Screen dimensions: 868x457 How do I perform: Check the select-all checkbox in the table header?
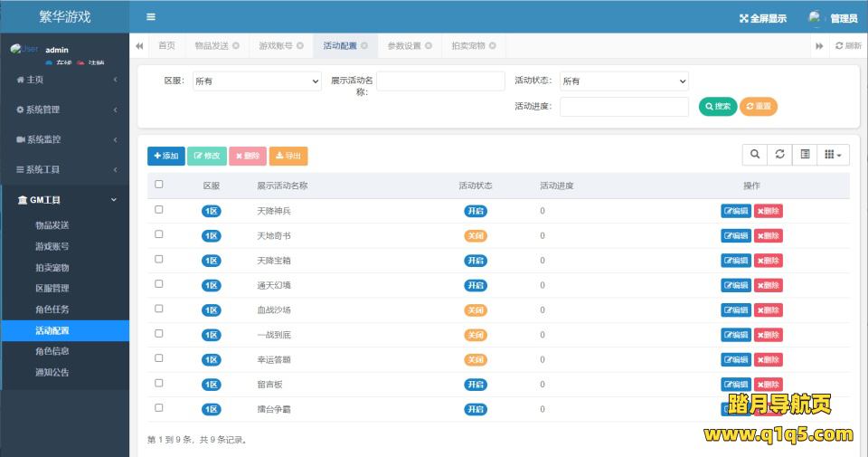tap(159, 185)
